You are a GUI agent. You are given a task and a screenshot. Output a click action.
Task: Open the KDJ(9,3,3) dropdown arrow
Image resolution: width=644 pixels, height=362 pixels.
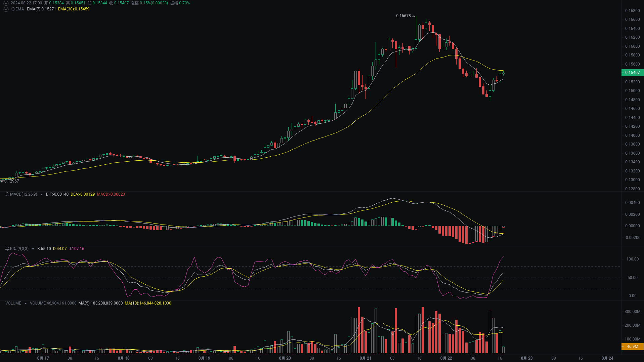click(x=33, y=249)
